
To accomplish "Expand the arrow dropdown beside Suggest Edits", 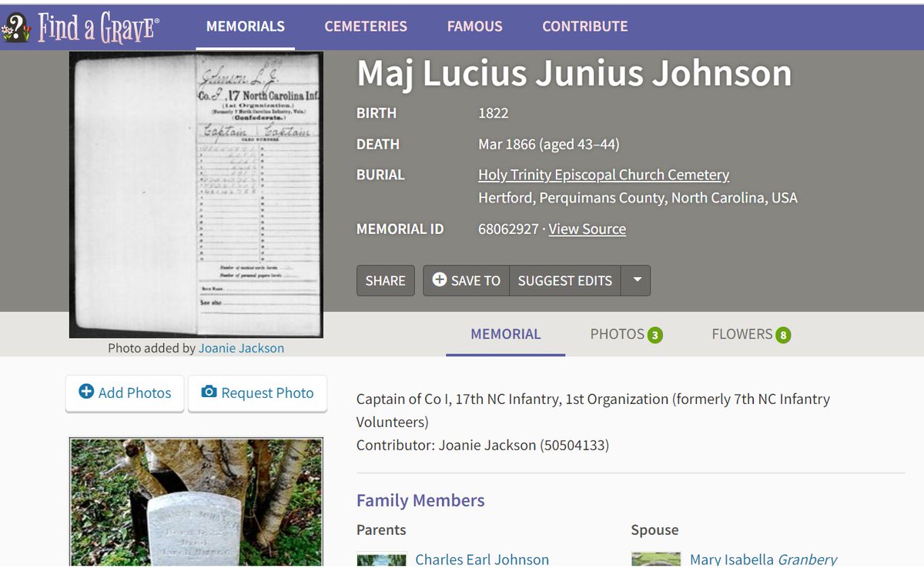I will click(x=637, y=281).
